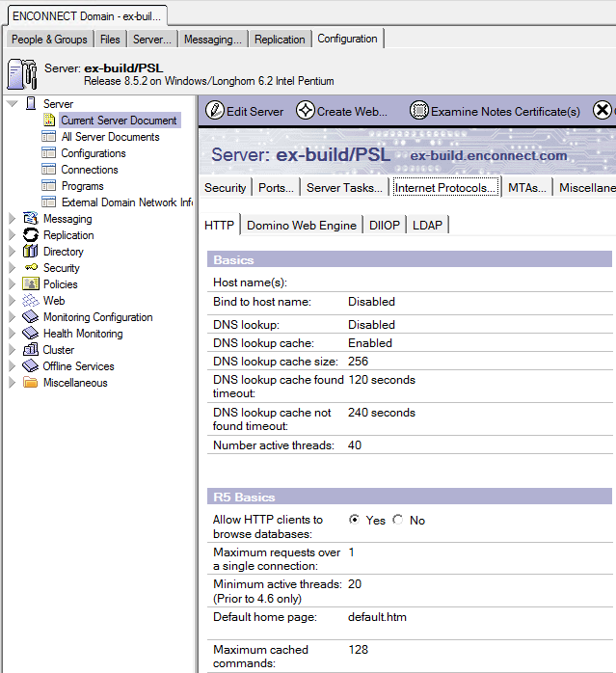This screenshot has width=616, height=673.
Task: Click the Web grid icon
Action: [31, 300]
